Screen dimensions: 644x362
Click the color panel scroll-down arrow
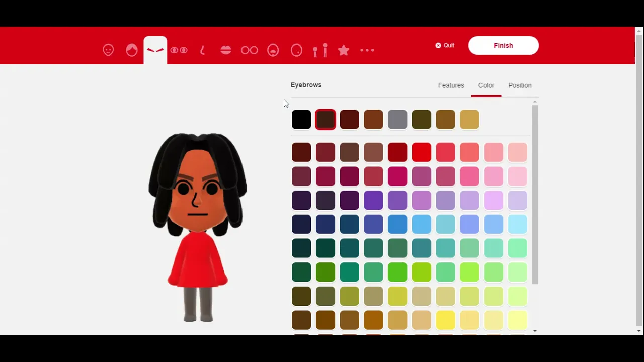pyautogui.click(x=535, y=331)
